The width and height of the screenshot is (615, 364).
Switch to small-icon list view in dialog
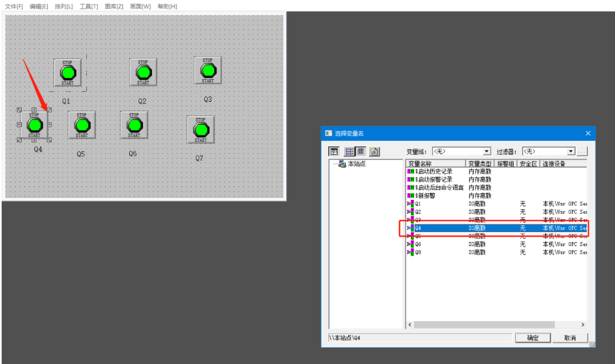tap(349, 151)
